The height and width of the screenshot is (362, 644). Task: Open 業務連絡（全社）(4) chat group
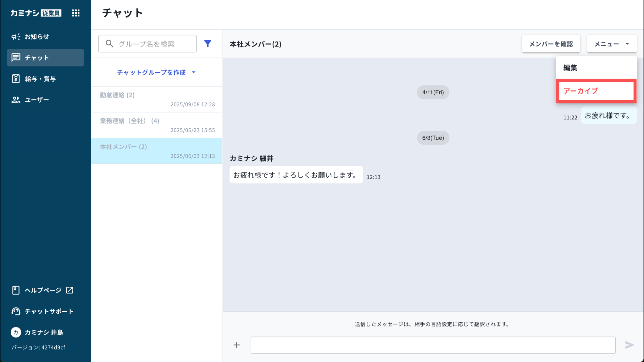[x=157, y=125]
